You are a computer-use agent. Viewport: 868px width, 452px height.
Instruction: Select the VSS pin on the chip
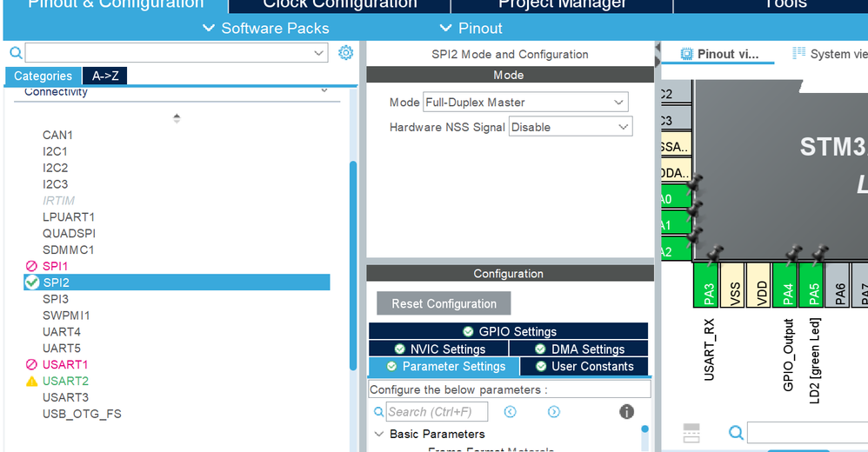tap(732, 285)
